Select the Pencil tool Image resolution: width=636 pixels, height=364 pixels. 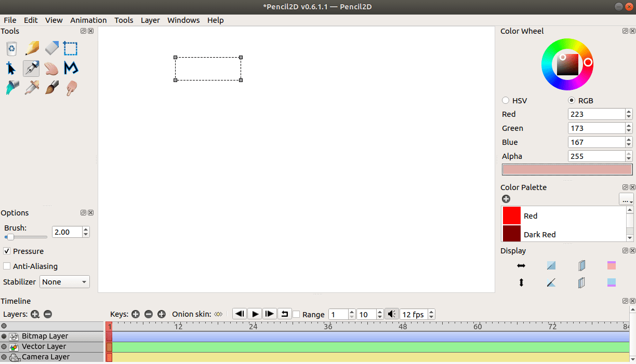[x=31, y=48]
